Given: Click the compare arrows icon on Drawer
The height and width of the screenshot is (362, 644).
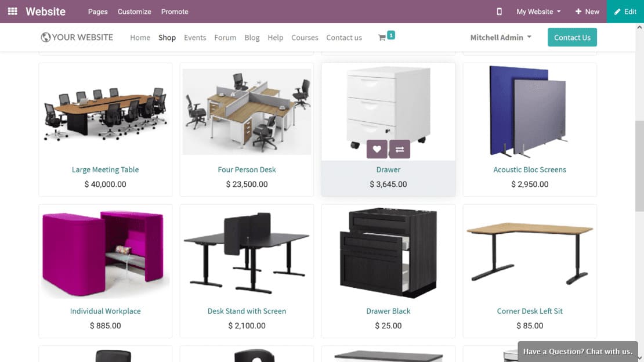Looking at the screenshot, I should point(400,149).
